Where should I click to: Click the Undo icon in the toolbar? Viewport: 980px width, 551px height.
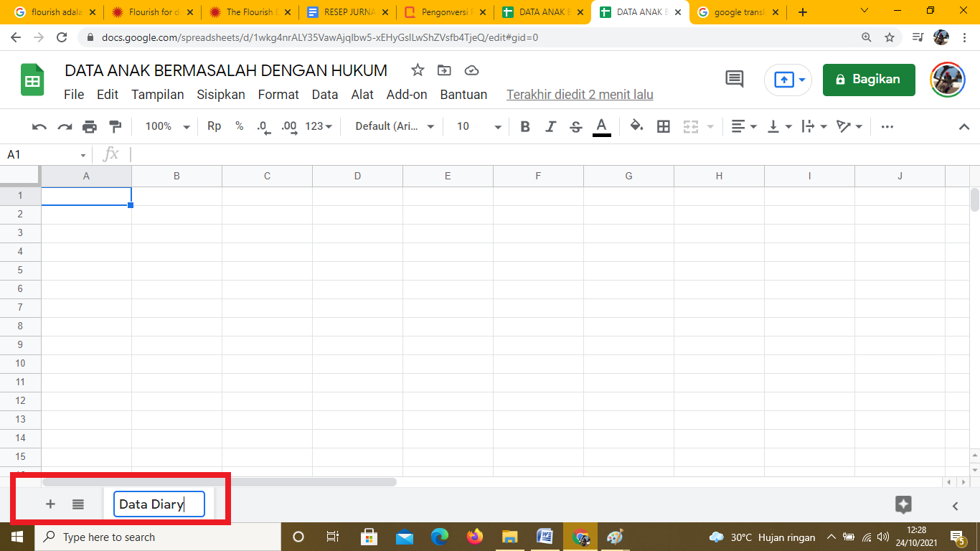39,127
